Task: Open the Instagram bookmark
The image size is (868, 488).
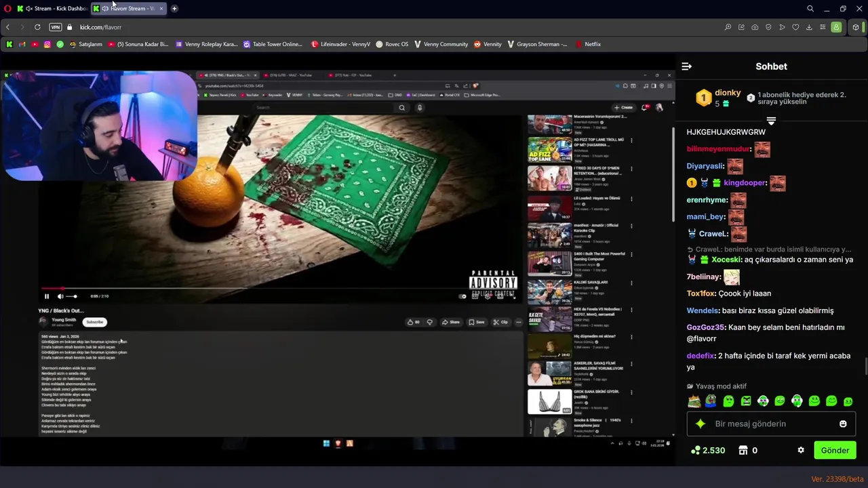Action: click(47, 44)
